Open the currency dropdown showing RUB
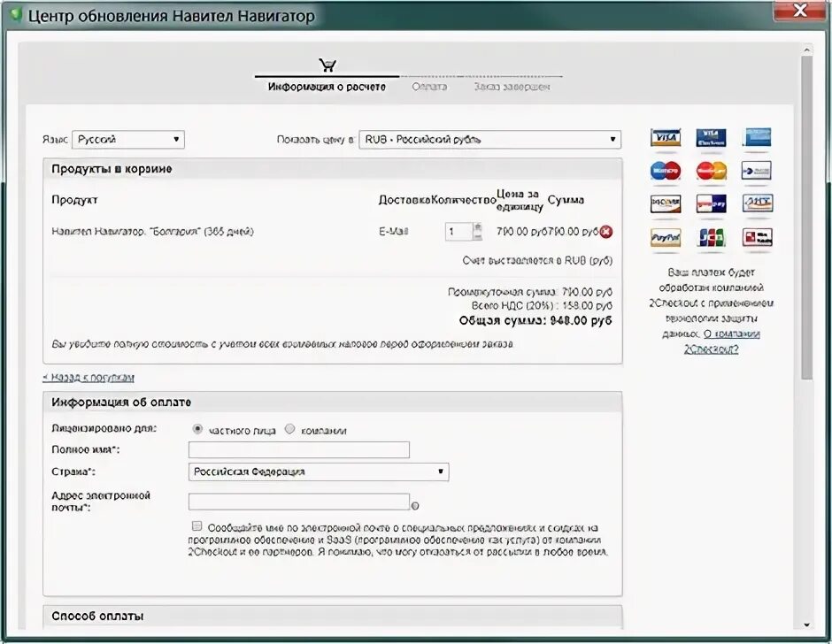 pos(489,140)
